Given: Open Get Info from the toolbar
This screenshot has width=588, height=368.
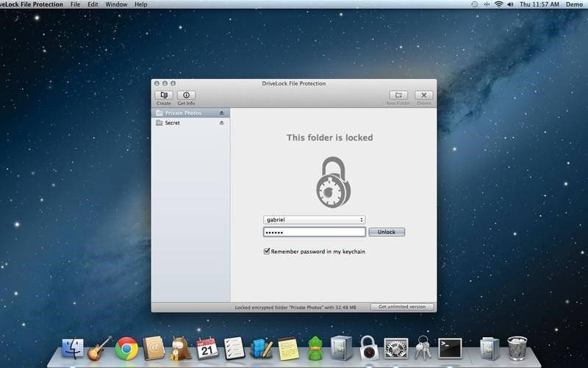Looking at the screenshot, I should click(187, 96).
